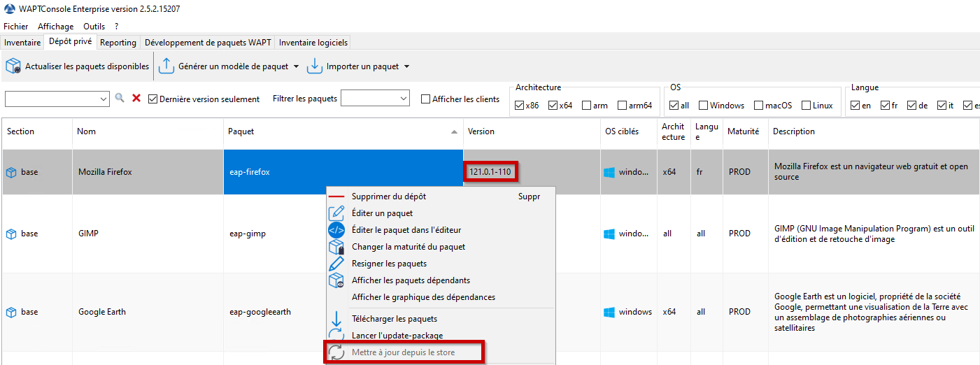Click the Windows logo in Google Earth row
980x365 pixels.
click(609, 312)
